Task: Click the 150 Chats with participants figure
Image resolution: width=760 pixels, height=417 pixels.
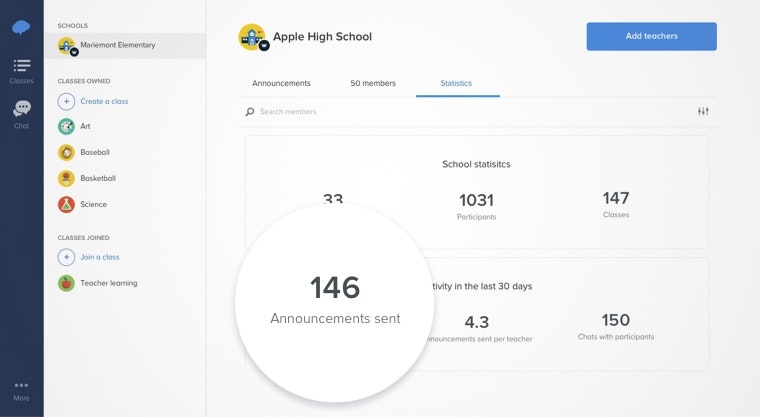Action: pos(616,327)
